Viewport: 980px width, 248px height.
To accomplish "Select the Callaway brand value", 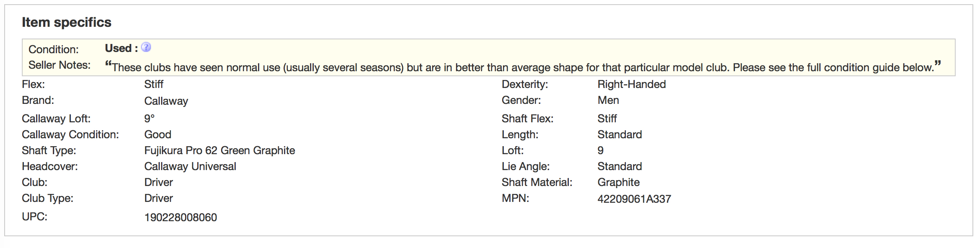I will pos(166,101).
